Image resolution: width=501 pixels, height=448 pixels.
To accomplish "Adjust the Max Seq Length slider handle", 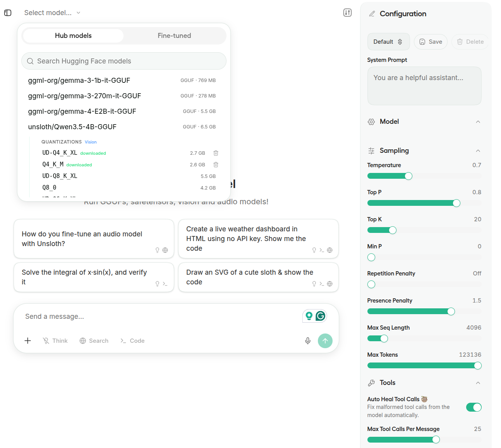I will pos(384,339).
